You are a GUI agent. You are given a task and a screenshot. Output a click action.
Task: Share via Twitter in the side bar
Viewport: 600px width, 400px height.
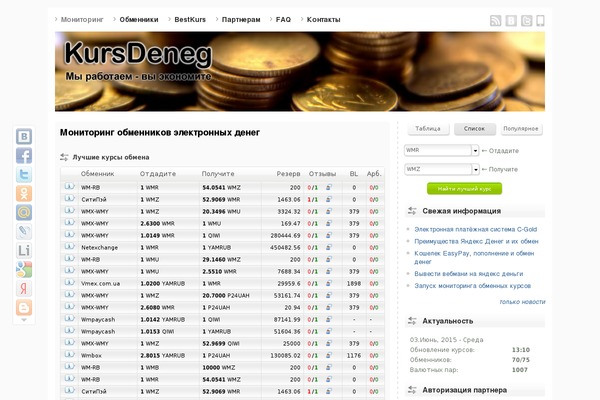click(x=24, y=175)
